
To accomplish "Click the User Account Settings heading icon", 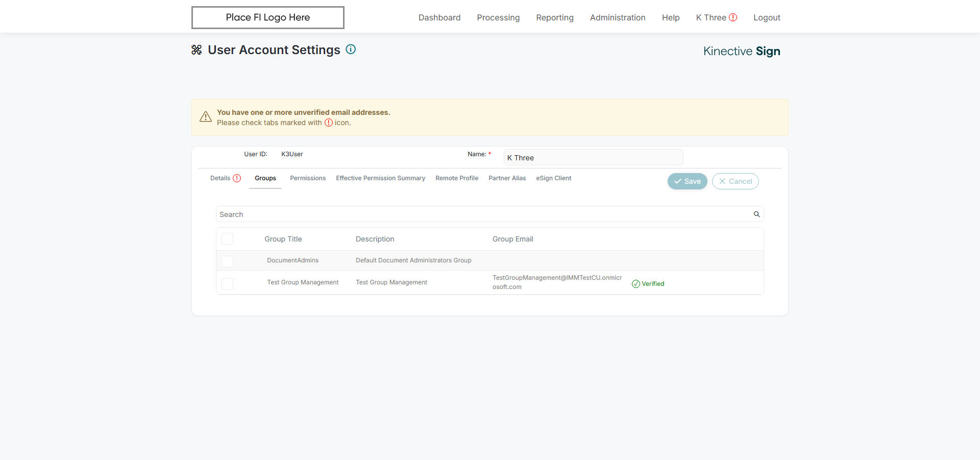I will coord(197,50).
